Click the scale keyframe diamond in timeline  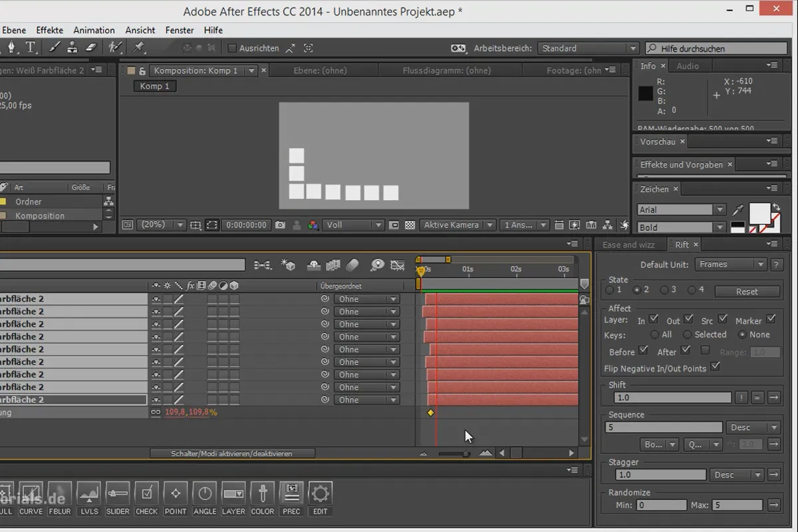(x=430, y=412)
